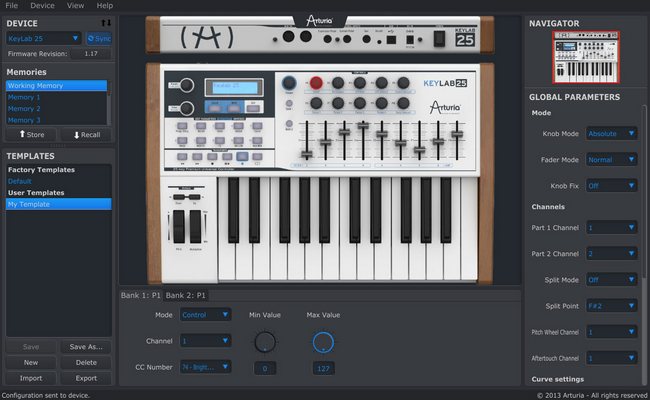Open the Device menu
This screenshot has height=400, width=650.
(x=42, y=6)
